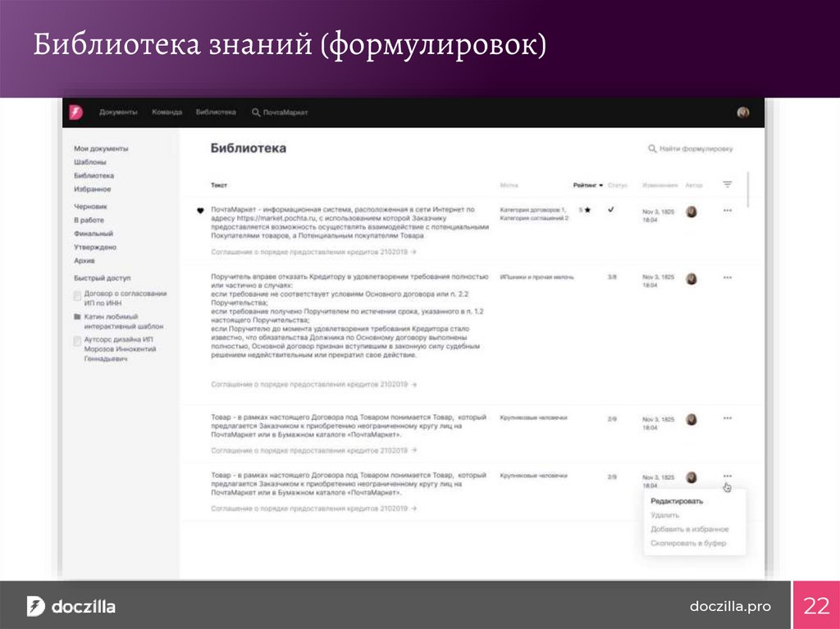Sort by the Статус column header

coord(618,185)
